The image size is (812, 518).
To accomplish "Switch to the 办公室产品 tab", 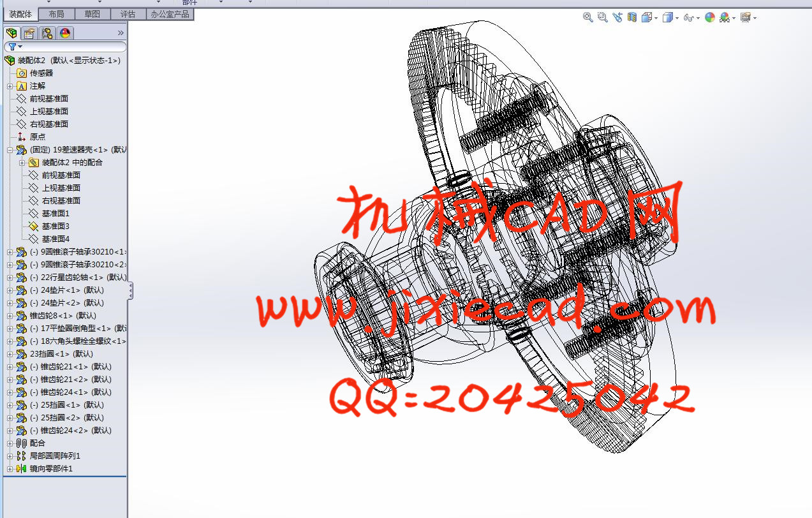I will tap(170, 14).
